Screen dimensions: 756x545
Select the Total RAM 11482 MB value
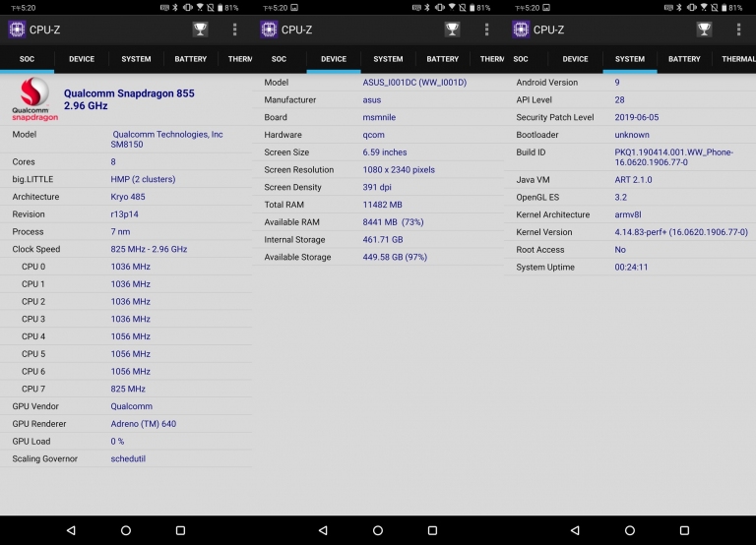pyautogui.click(x=382, y=205)
